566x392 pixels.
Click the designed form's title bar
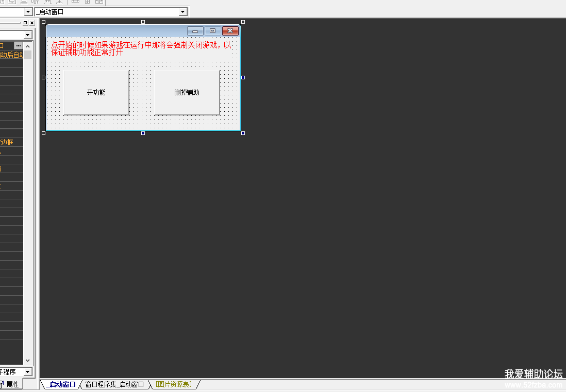pos(116,31)
